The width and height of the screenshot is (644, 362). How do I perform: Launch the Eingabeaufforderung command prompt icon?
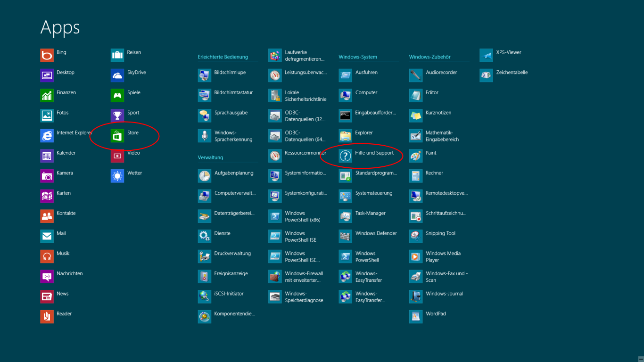click(x=346, y=115)
